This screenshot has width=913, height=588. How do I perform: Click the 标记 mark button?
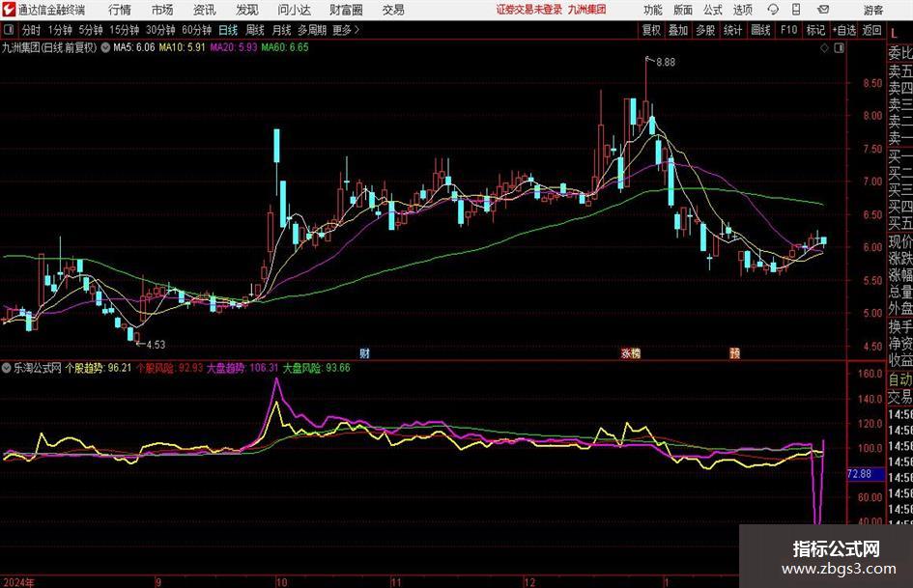[815, 30]
